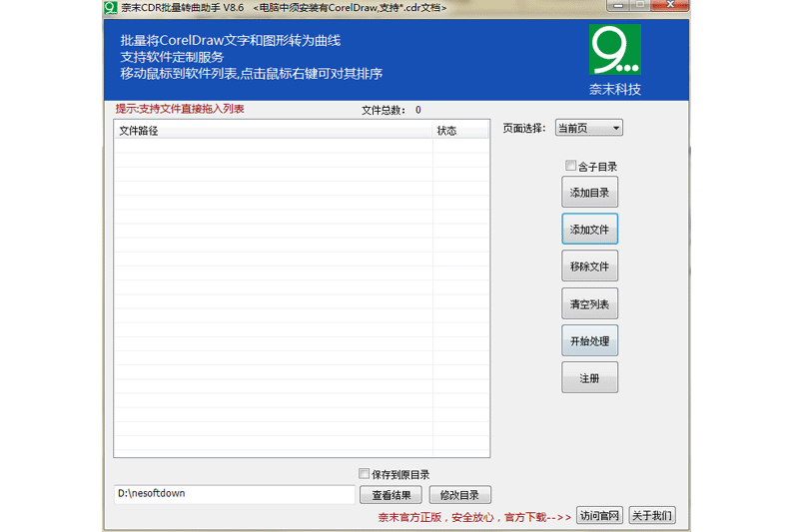799x532 pixels.
Task: Click the 添加目录 button
Action: click(589, 192)
